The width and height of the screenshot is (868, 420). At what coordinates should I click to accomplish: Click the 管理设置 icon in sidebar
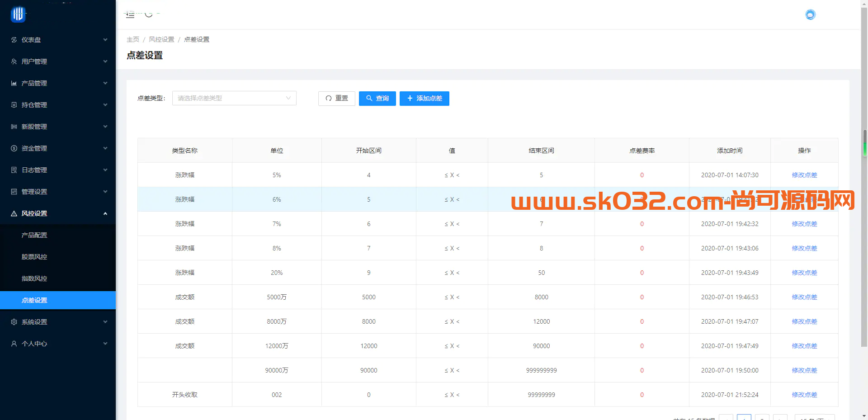[14, 192]
